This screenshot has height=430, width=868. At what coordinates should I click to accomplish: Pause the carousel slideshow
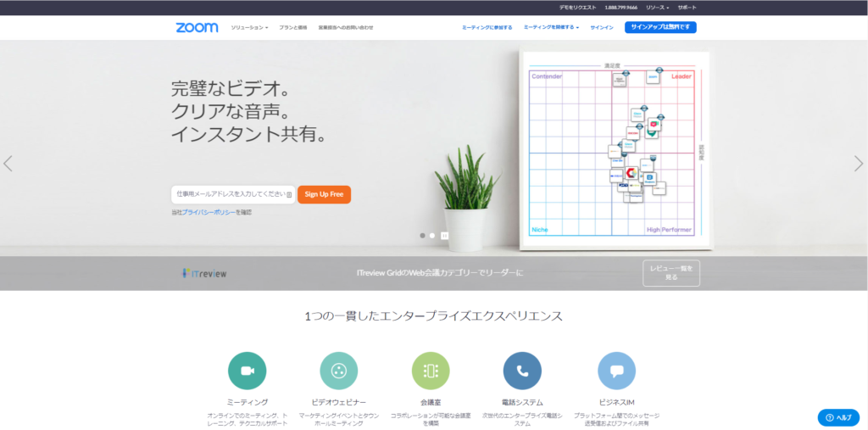pos(444,236)
